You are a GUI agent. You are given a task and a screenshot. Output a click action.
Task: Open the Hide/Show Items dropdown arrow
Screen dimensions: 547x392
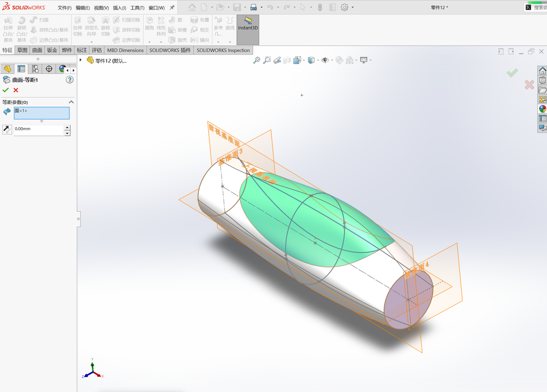(332, 60)
